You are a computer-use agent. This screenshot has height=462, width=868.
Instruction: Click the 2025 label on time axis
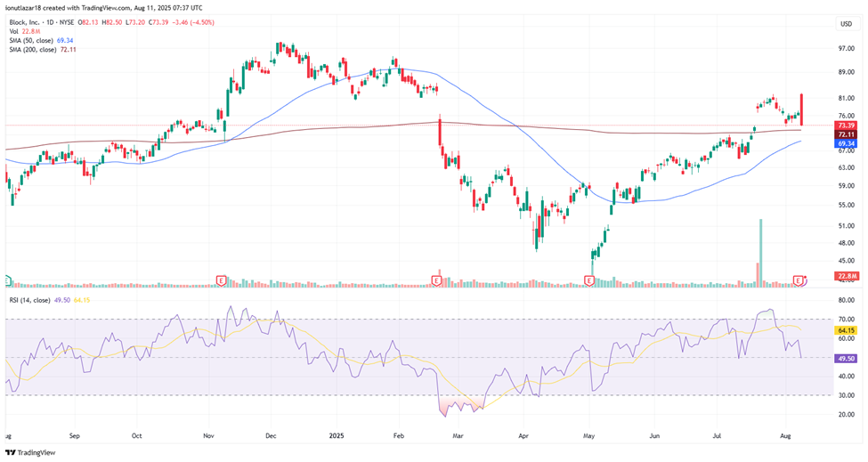point(336,436)
